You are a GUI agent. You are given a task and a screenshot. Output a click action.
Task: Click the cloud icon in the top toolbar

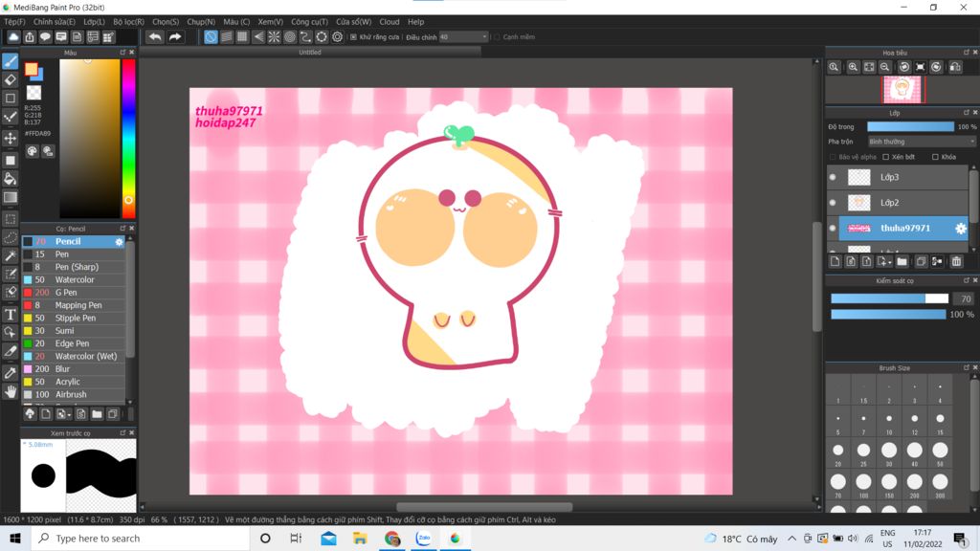[13, 37]
